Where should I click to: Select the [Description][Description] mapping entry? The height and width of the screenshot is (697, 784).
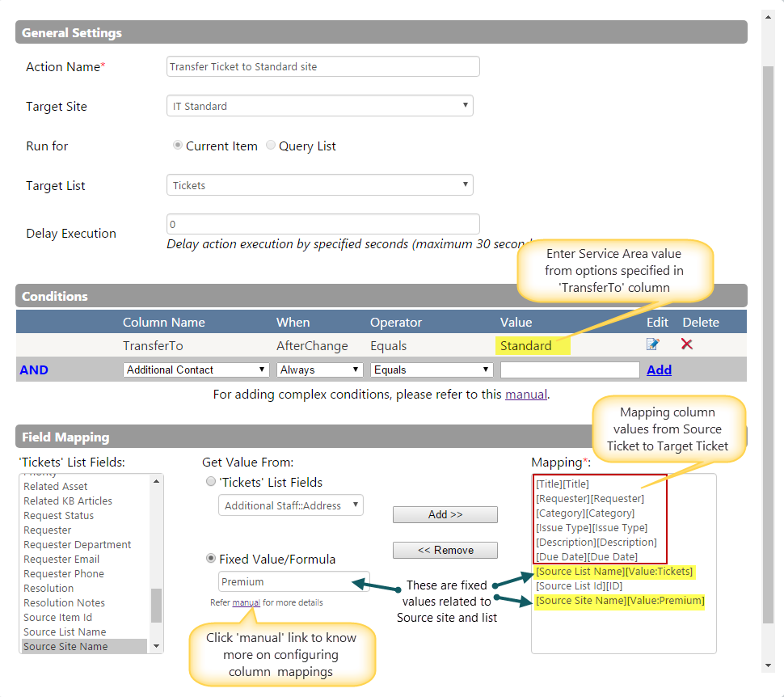(x=596, y=542)
